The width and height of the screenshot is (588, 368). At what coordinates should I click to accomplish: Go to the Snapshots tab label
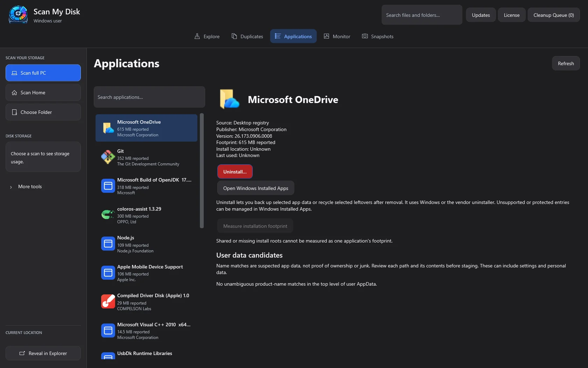click(x=382, y=36)
